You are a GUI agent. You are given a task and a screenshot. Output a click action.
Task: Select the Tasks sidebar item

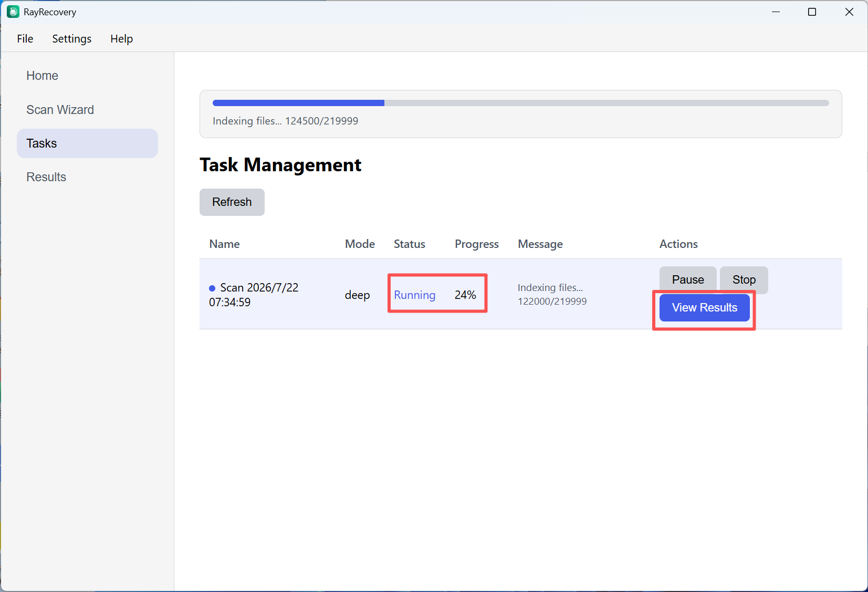(87, 143)
